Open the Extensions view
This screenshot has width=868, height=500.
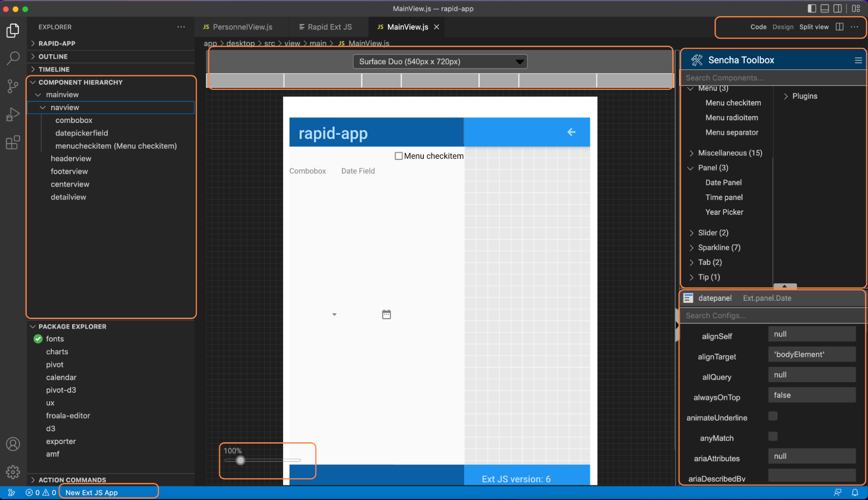point(13,142)
